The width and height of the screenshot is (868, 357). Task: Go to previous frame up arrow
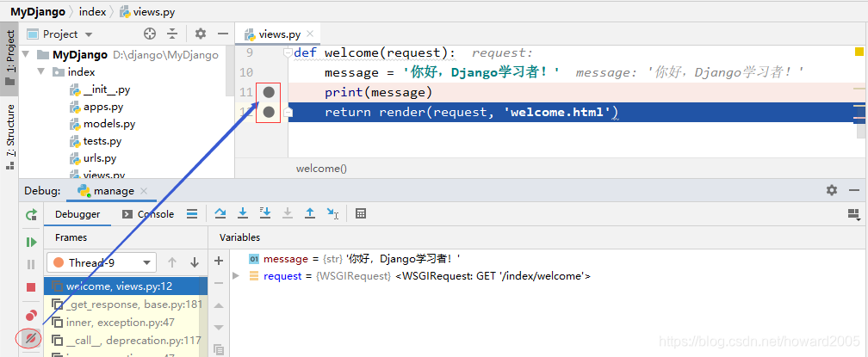click(172, 262)
